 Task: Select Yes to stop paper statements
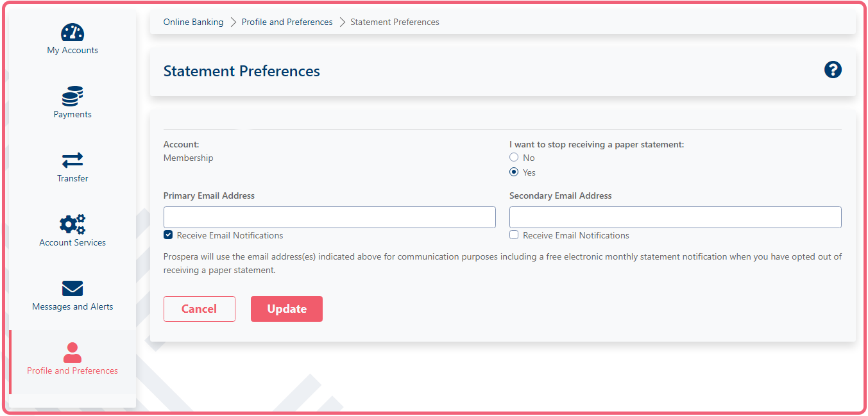[x=514, y=172]
